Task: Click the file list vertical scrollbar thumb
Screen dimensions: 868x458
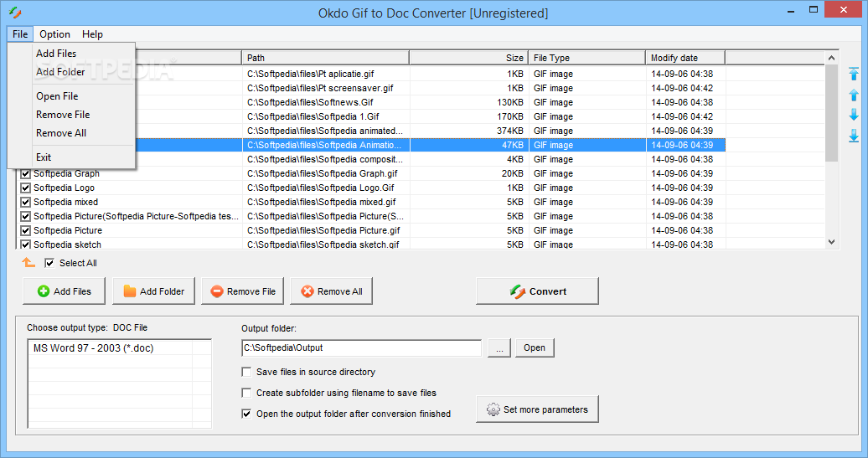Action: click(831, 113)
